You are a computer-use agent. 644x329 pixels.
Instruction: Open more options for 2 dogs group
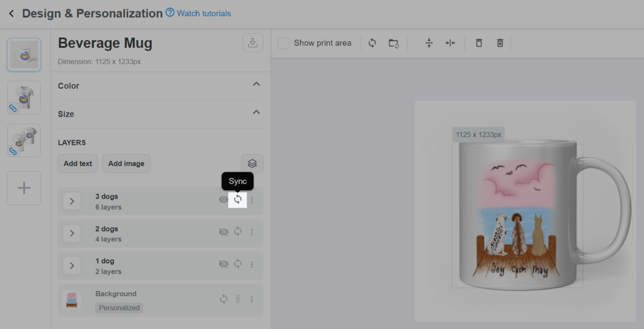pos(252,232)
